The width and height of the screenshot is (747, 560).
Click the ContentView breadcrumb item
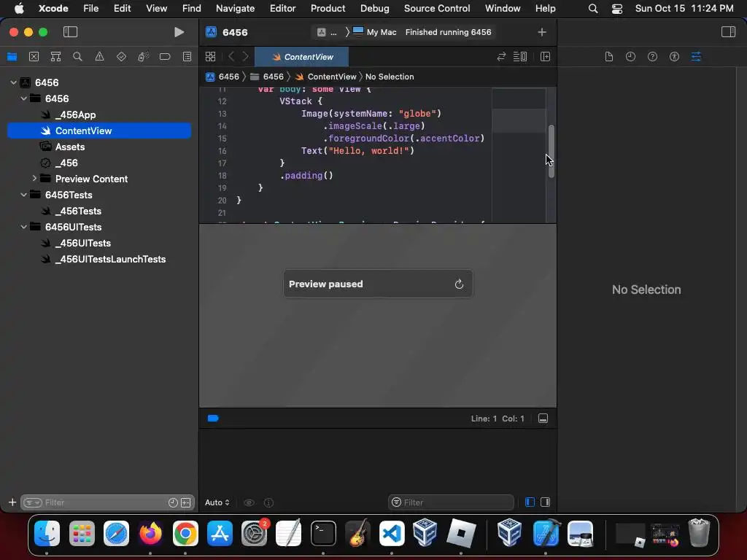tap(326, 77)
